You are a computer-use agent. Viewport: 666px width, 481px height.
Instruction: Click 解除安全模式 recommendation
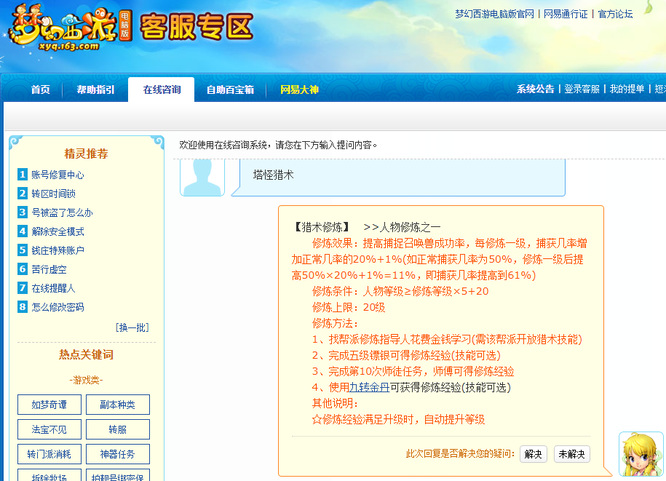coord(58,232)
